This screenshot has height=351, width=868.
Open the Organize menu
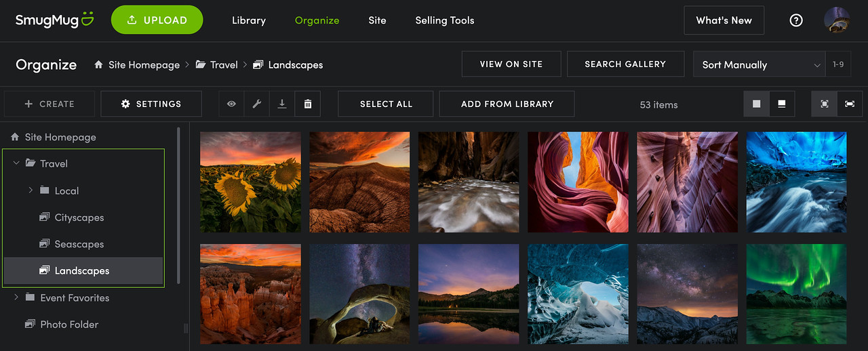click(x=317, y=20)
